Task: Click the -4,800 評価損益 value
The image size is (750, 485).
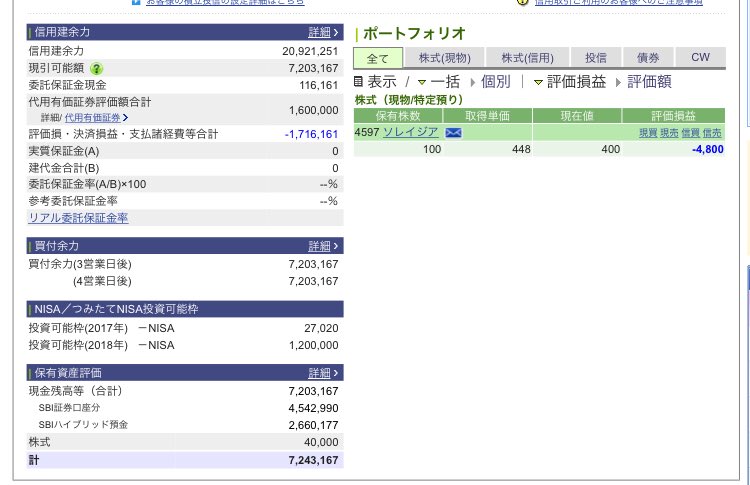Action: coord(707,149)
